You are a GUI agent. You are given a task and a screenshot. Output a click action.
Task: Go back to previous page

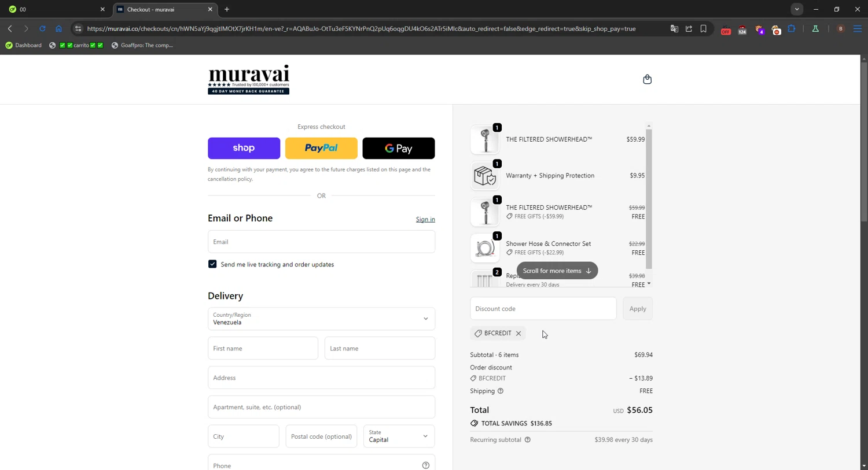pyautogui.click(x=10, y=28)
